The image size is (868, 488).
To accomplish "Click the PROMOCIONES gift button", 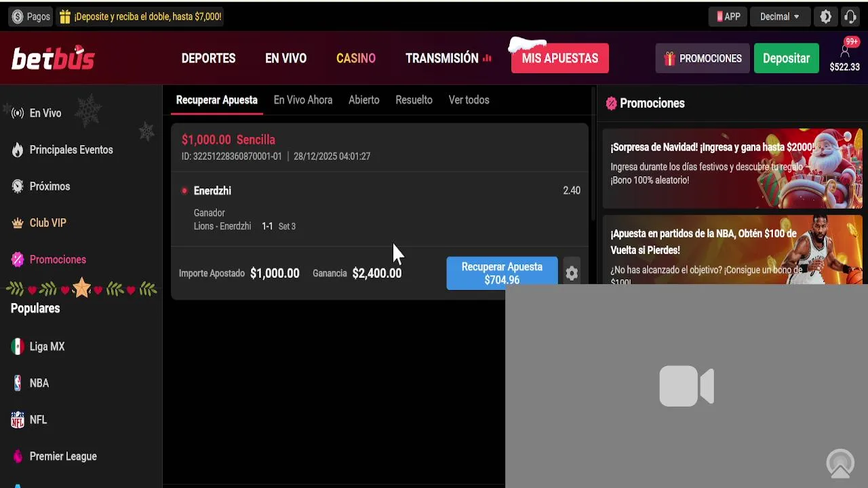I will click(703, 58).
